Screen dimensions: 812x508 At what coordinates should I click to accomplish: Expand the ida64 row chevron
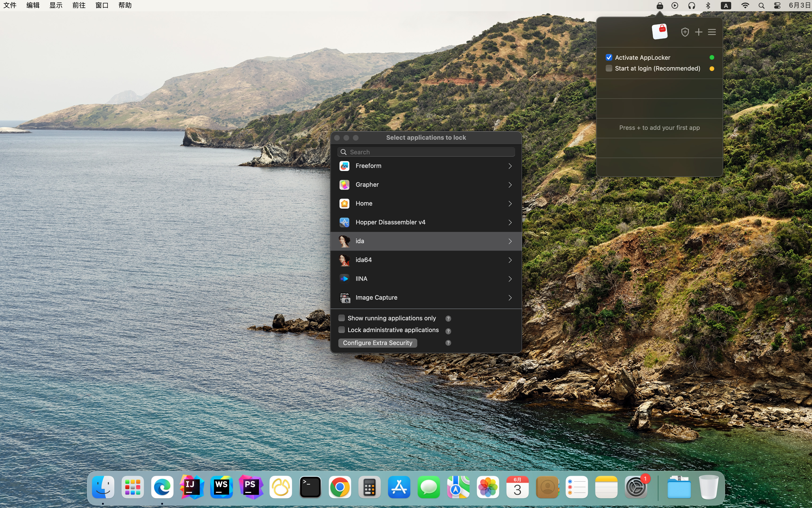[x=510, y=260]
